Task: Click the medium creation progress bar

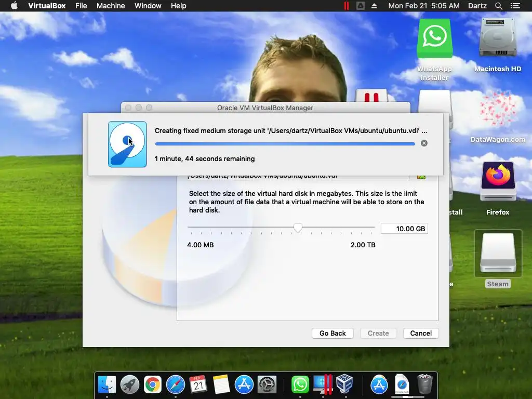Action: [285, 144]
